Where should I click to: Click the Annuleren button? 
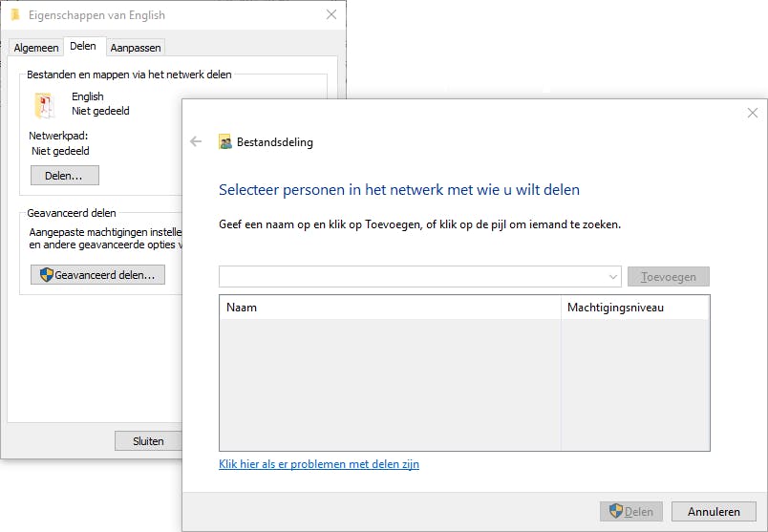707,512
